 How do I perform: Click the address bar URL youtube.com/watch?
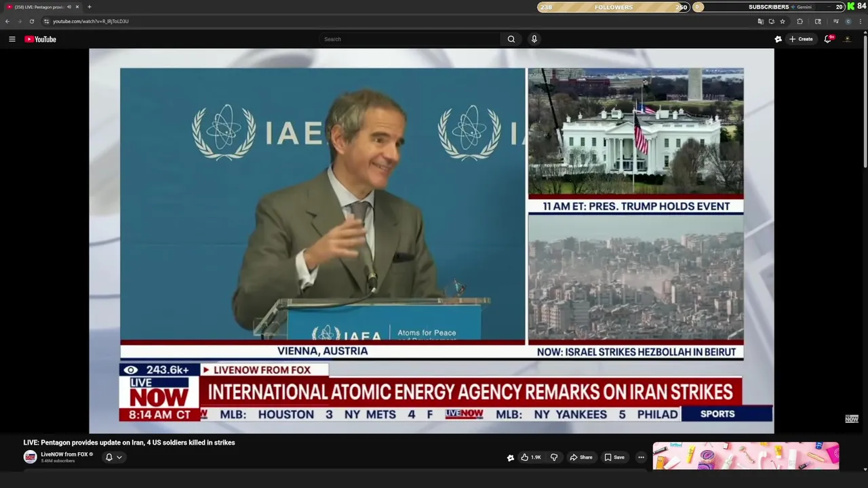[x=91, y=21]
